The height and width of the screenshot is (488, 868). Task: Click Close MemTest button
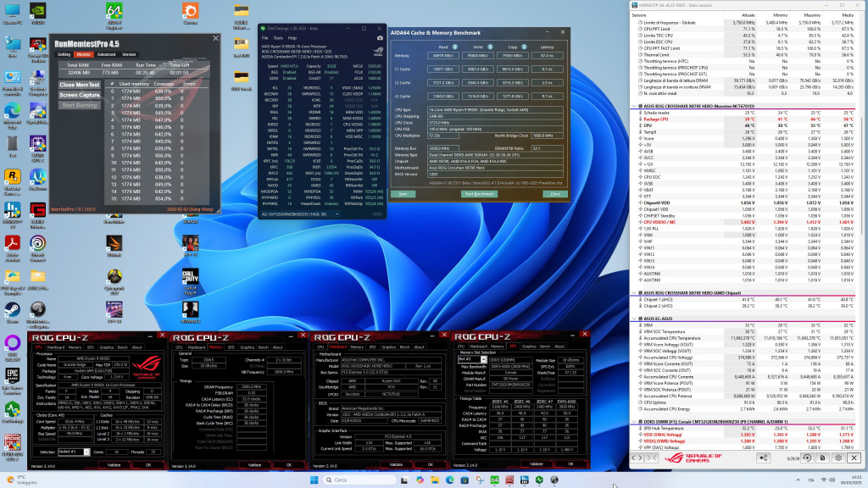(x=80, y=85)
